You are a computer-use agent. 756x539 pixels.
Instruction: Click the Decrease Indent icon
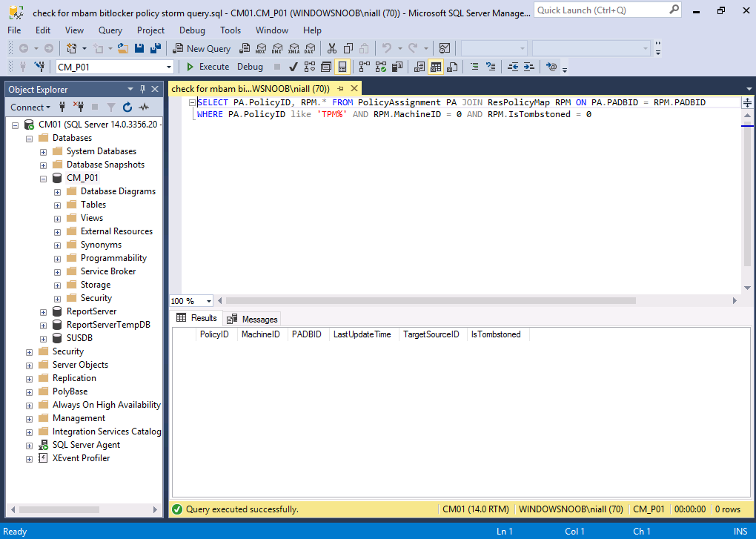pos(513,67)
